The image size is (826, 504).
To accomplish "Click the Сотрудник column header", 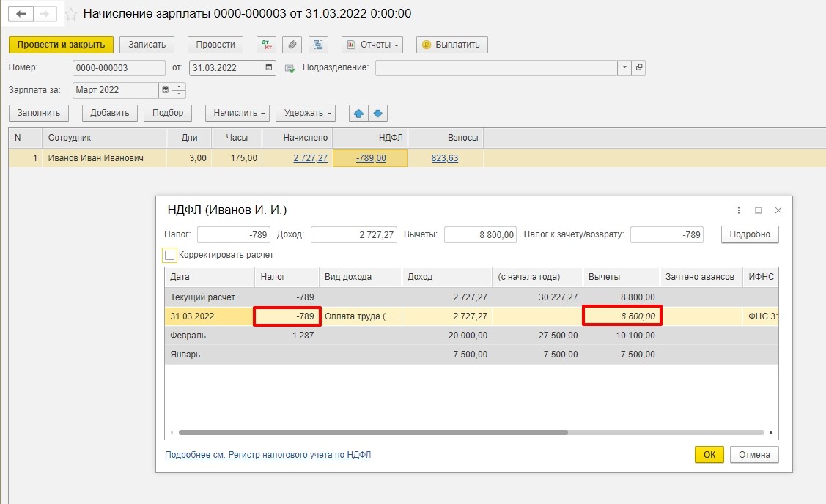I will (104, 138).
